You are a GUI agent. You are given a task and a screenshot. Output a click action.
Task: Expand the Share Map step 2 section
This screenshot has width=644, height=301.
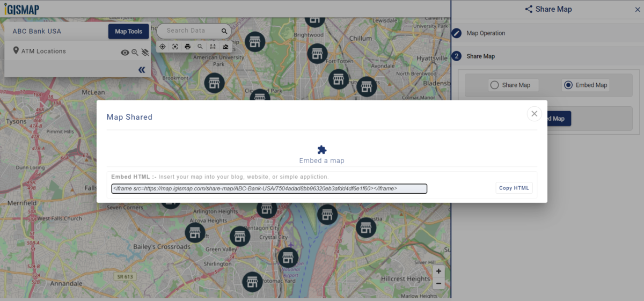tap(480, 56)
